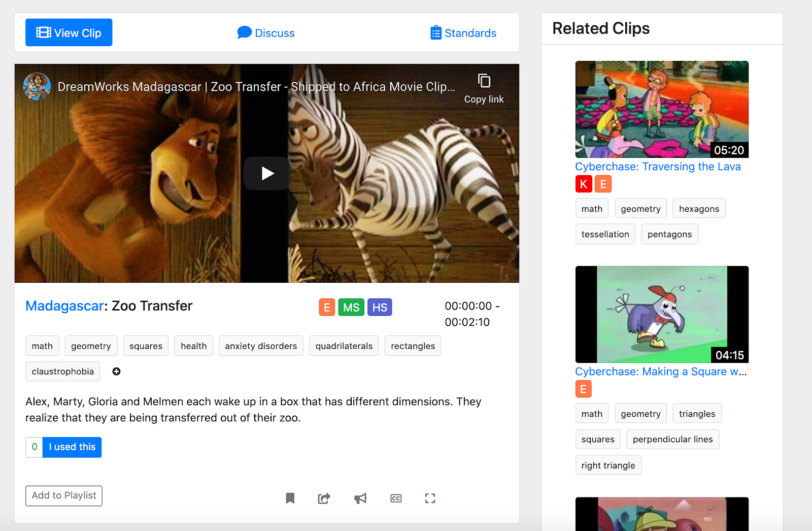Viewport: 812px width, 531px height.
Task: Open the Traversing the Lava thumbnail
Action: (x=662, y=109)
